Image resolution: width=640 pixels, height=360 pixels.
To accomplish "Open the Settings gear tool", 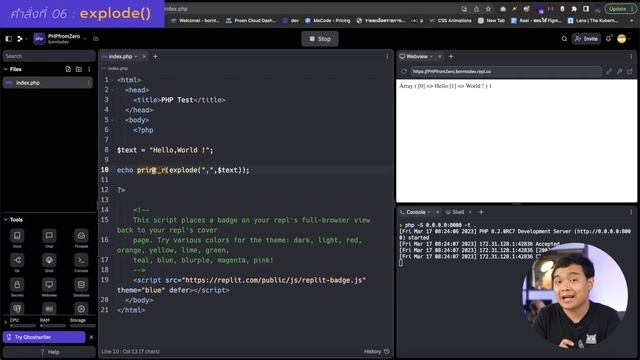I will (81, 309).
